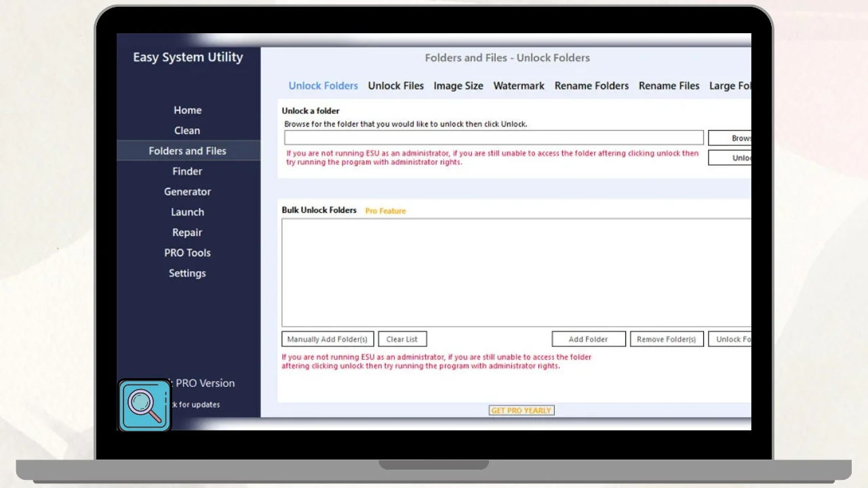Open PRO Tools in the sidebar

(187, 253)
